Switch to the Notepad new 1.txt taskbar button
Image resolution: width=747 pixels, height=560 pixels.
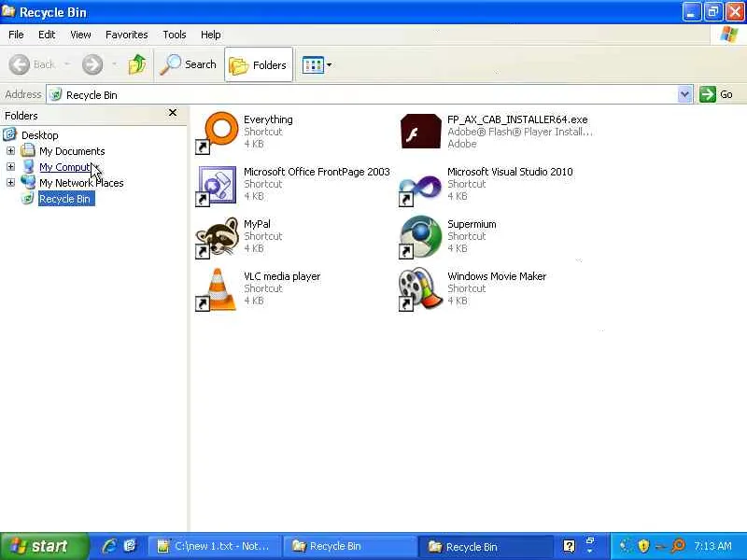pos(215,546)
